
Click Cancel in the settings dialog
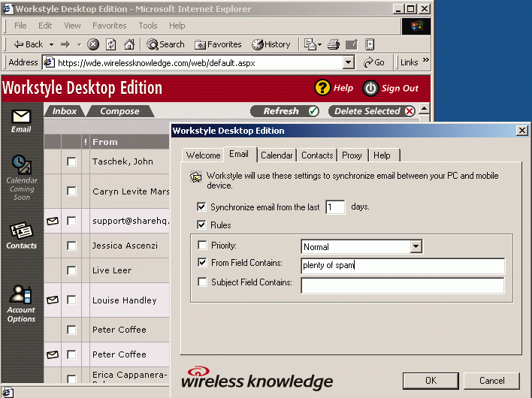[491, 381]
